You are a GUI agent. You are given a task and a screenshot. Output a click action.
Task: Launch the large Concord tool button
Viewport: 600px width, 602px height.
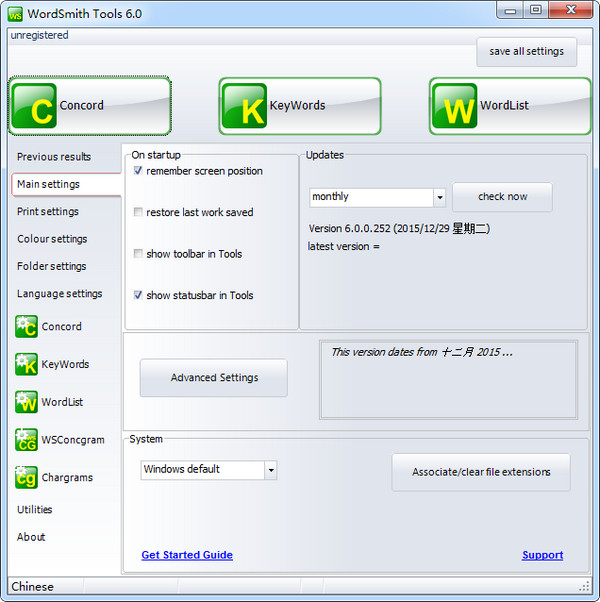pos(89,106)
